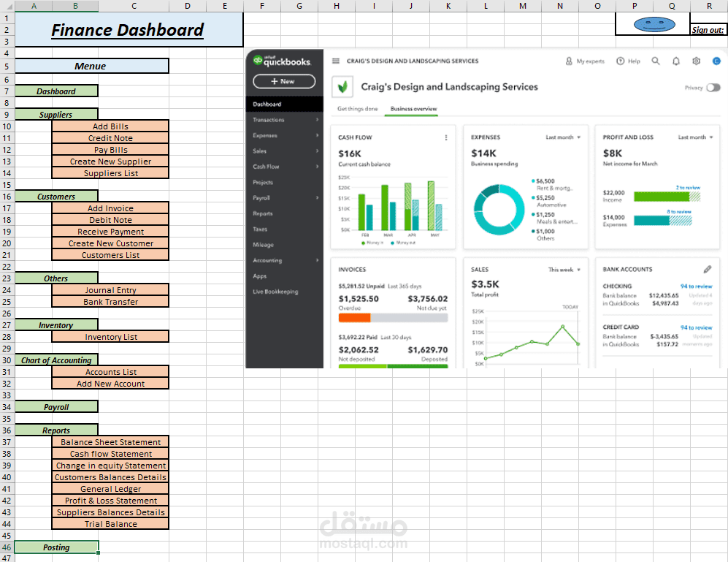Open Expenses card Last month dropdown

tap(563, 137)
